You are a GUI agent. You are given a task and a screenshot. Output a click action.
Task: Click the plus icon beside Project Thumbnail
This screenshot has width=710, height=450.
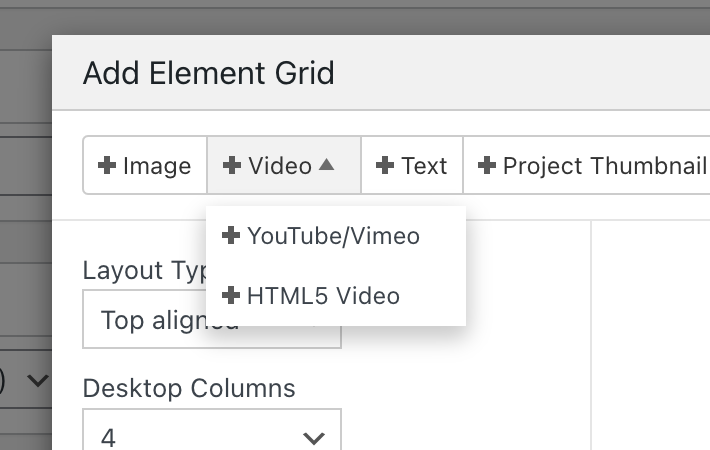488,166
